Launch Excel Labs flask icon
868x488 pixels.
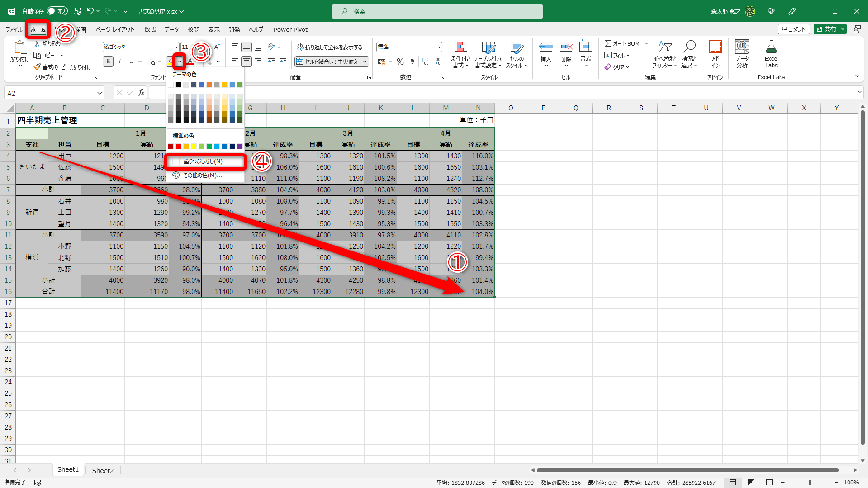coord(771,47)
